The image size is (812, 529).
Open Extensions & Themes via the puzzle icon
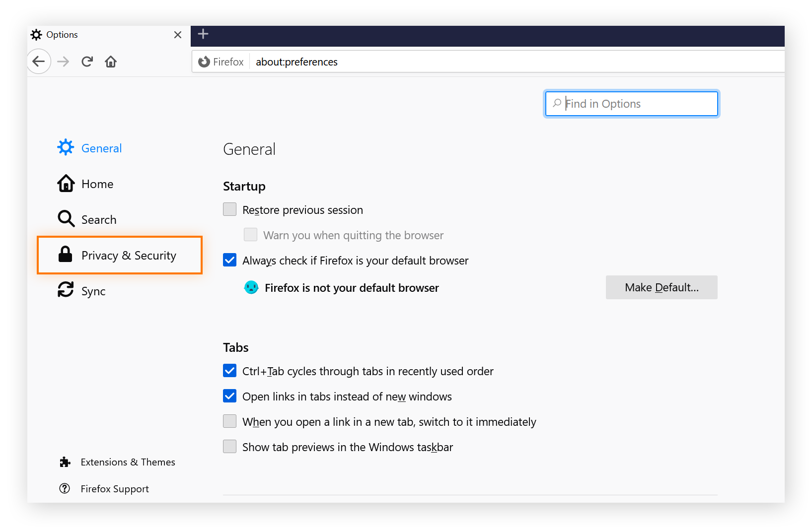pyautogui.click(x=65, y=462)
